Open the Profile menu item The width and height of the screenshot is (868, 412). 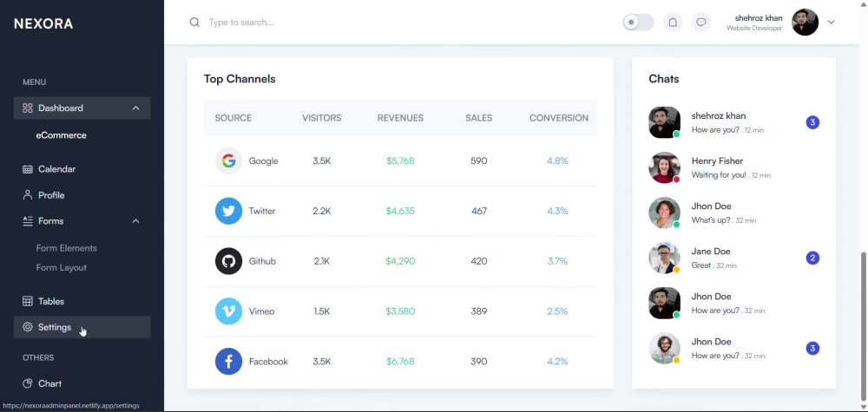(82, 195)
